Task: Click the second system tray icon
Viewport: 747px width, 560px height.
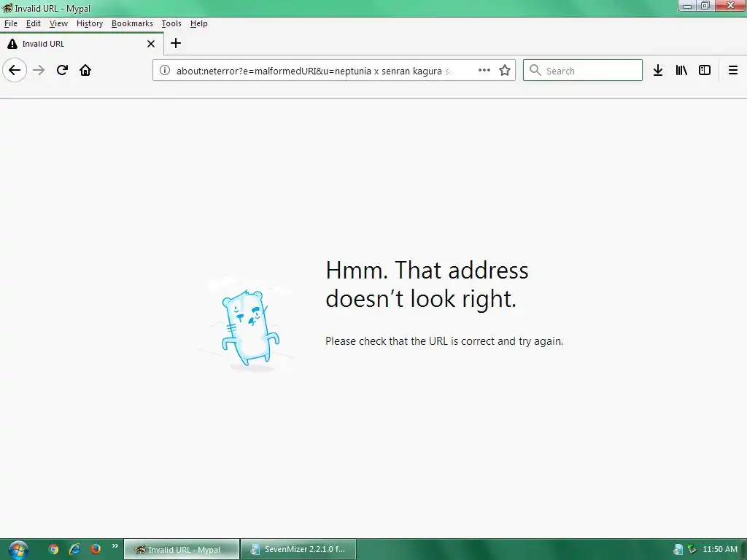Action: [x=692, y=550]
